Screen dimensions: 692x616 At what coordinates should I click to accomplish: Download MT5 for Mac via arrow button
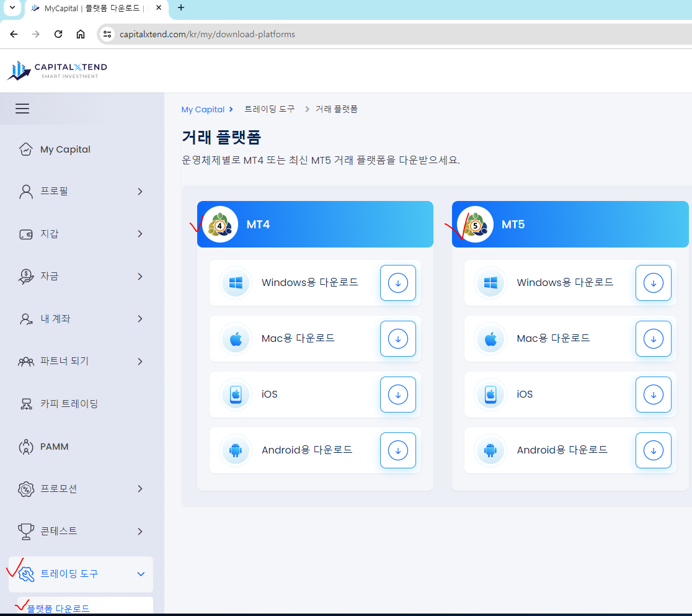pyautogui.click(x=653, y=339)
